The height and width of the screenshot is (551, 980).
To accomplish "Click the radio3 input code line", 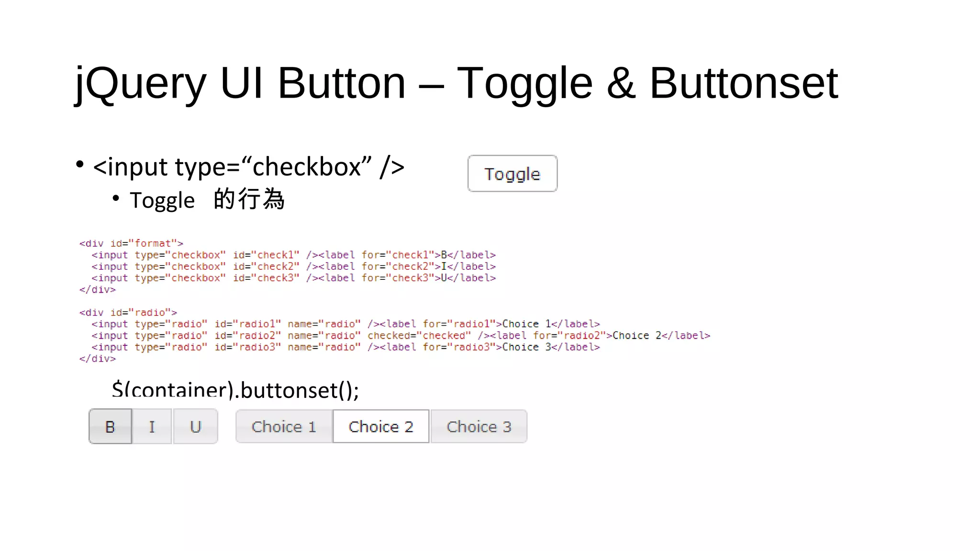I will point(345,347).
